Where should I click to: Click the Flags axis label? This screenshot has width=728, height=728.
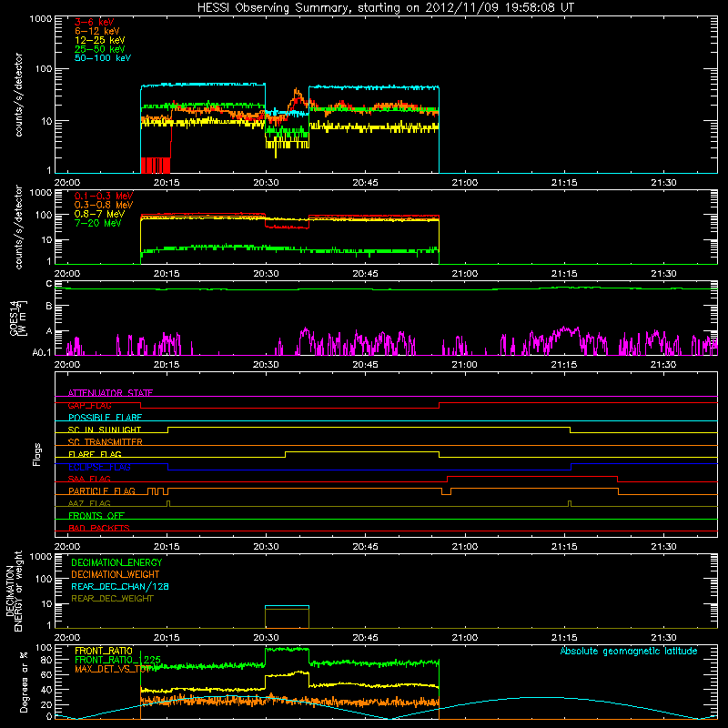click(x=36, y=454)
